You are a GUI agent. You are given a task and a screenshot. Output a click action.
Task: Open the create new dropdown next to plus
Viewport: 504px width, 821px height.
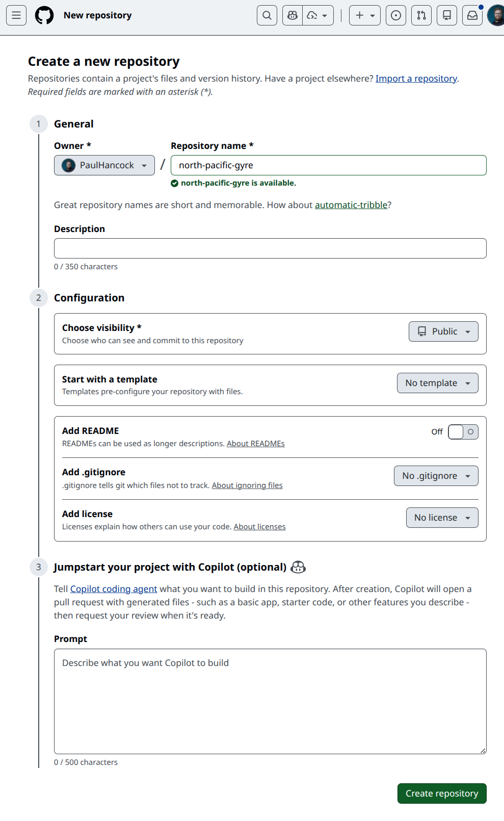364,15
